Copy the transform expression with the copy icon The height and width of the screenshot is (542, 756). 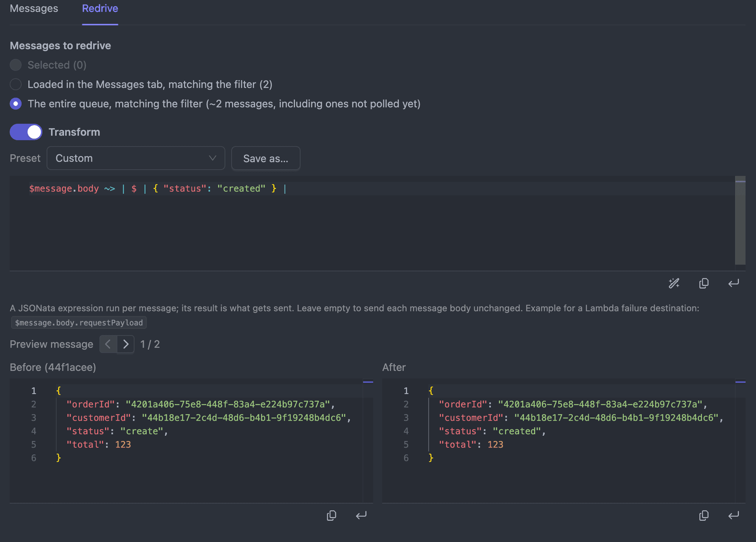[x=704, y=283]
